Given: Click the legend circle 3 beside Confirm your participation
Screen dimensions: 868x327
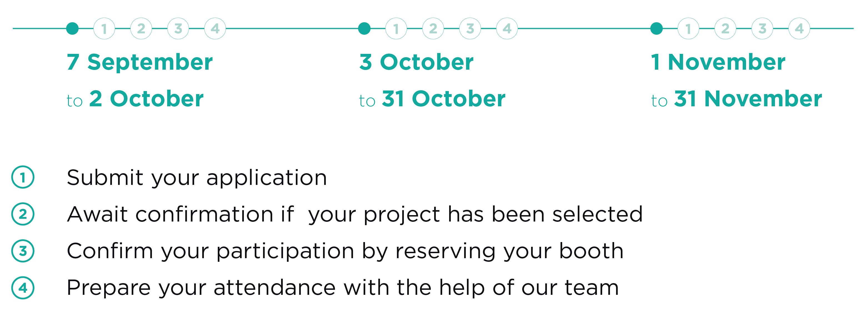Looking at the screenshot, I should coord(23,251).
